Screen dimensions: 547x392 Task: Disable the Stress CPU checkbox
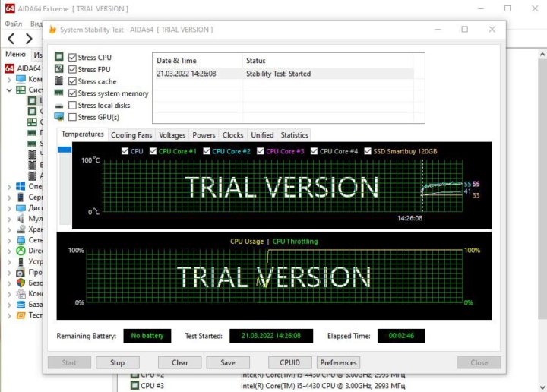point(73,58)
